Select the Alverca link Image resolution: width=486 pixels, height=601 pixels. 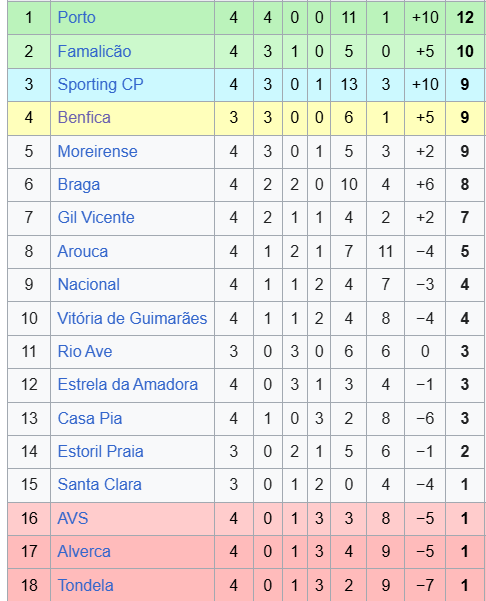click(84, 552)
